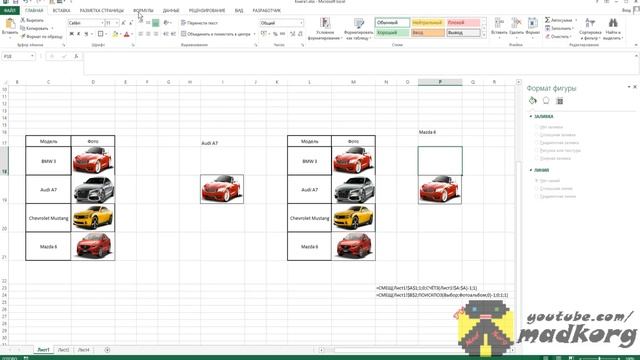Viewport: 640px width, 360px height.
Task: Click the percent style icon
Action: point(275,34)
